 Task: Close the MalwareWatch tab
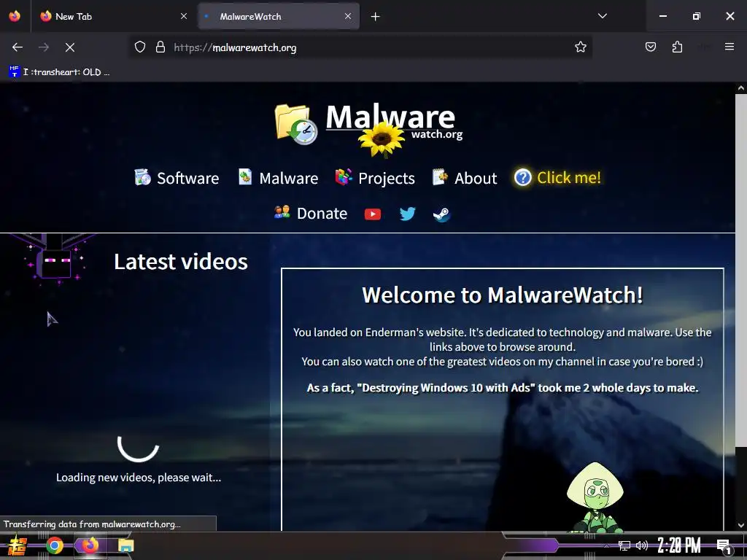[348, 16]
